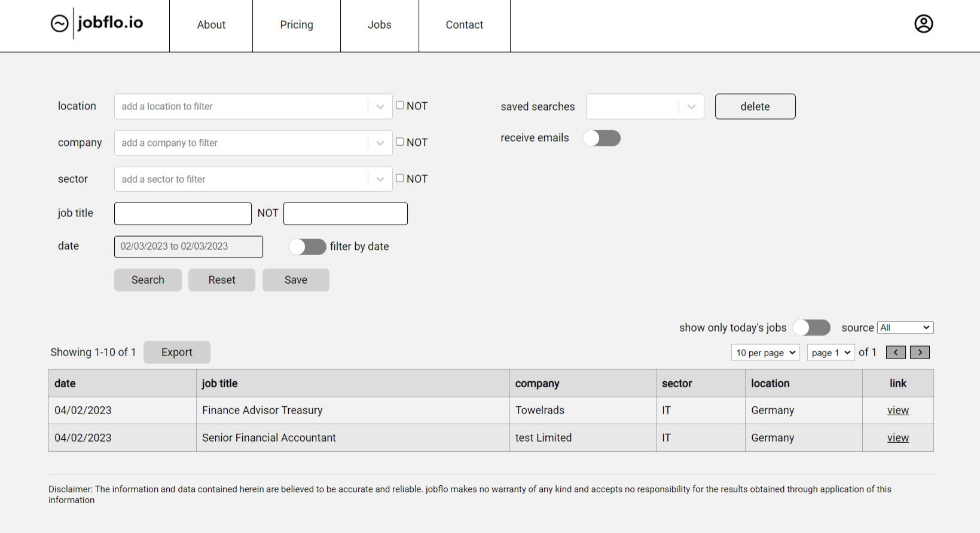Screen dimensions: 980x533
Task: Expand the sector filter chevron
Action: click(x=380, y=180)
